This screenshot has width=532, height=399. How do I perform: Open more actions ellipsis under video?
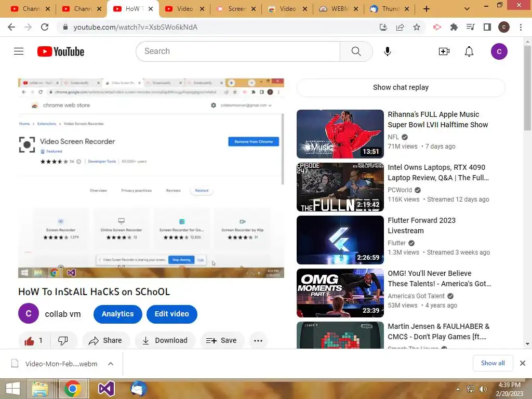coord(258,341)
